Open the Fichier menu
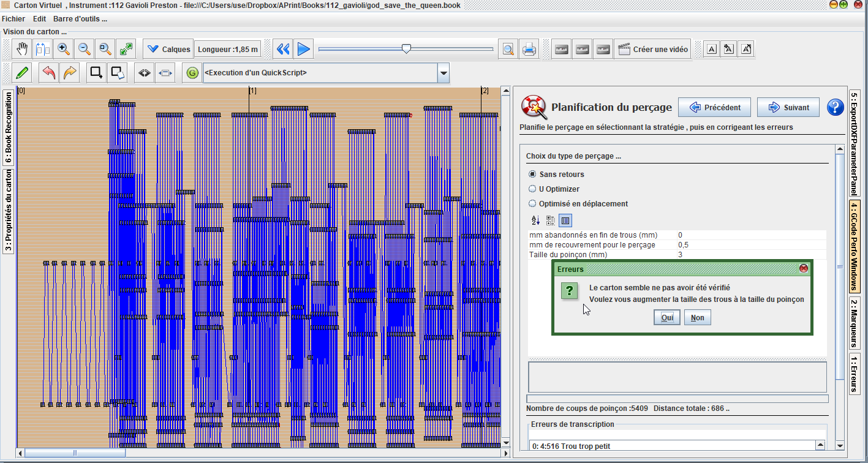 click(13, 19)
